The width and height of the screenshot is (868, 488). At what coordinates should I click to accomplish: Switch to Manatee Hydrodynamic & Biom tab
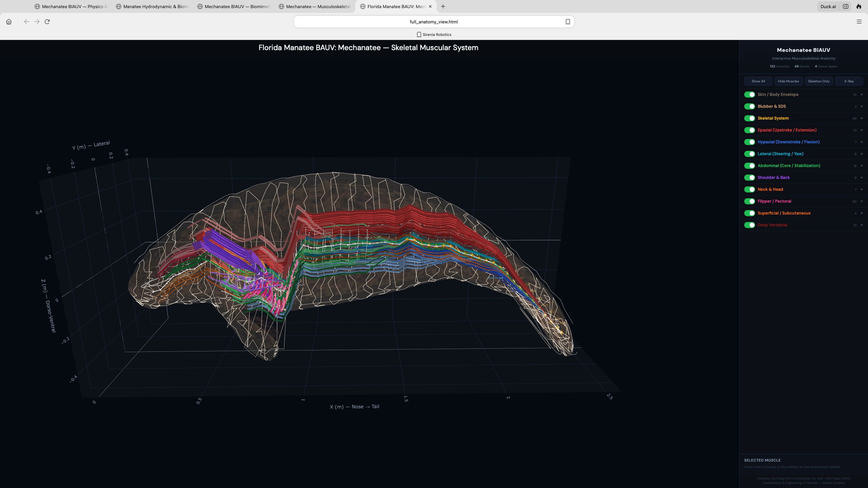(152, 6)
